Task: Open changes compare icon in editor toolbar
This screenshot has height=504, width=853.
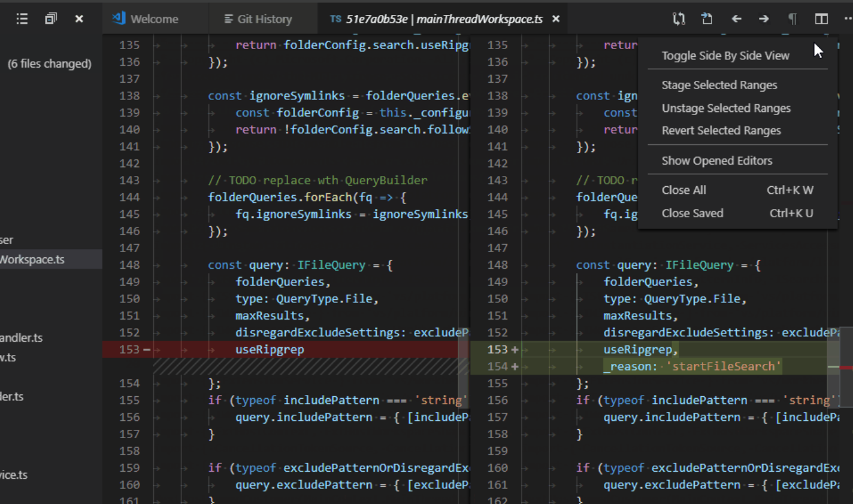Action: tap(679, 19)
